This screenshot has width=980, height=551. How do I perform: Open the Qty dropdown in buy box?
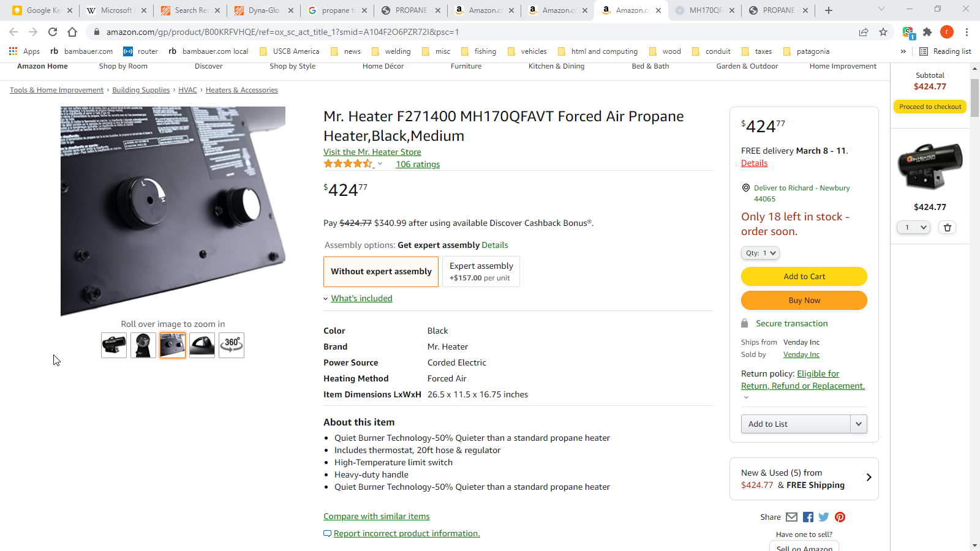(761, 253)
